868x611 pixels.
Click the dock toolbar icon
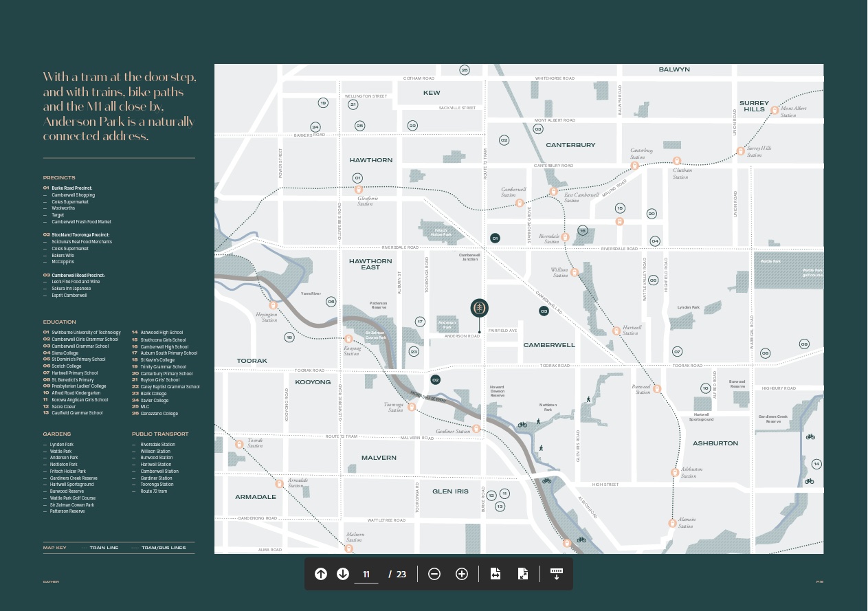click(x=557, y=574)
